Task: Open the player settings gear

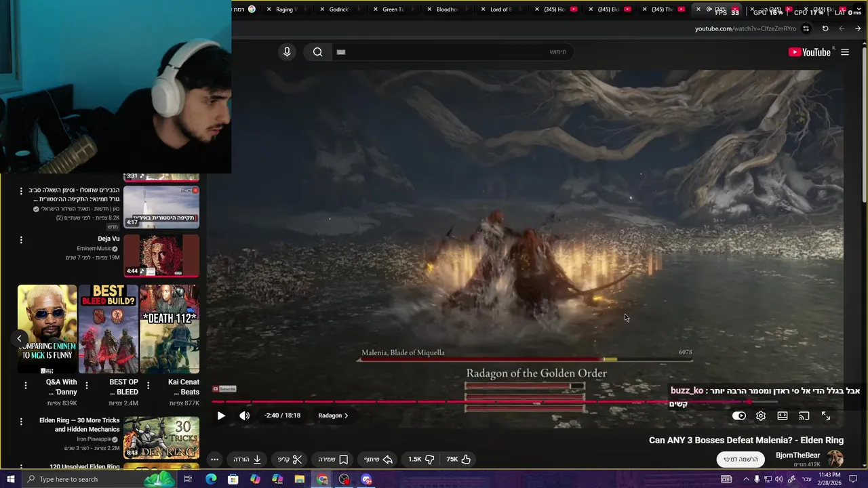Action: coord(761,416)
